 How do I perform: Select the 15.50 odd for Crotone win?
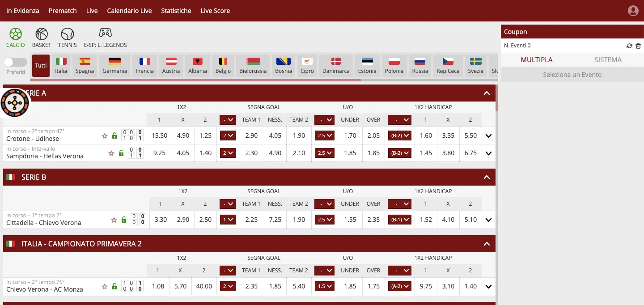coord(160,136)
